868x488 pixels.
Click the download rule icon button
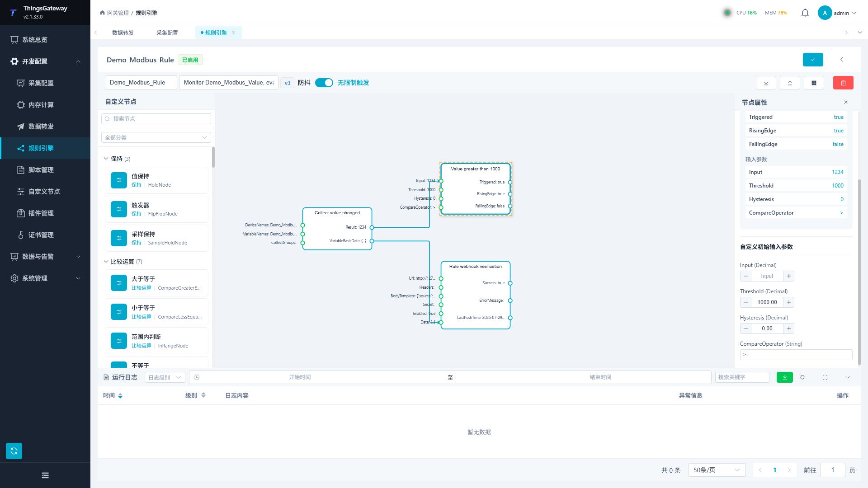(766, 83)
